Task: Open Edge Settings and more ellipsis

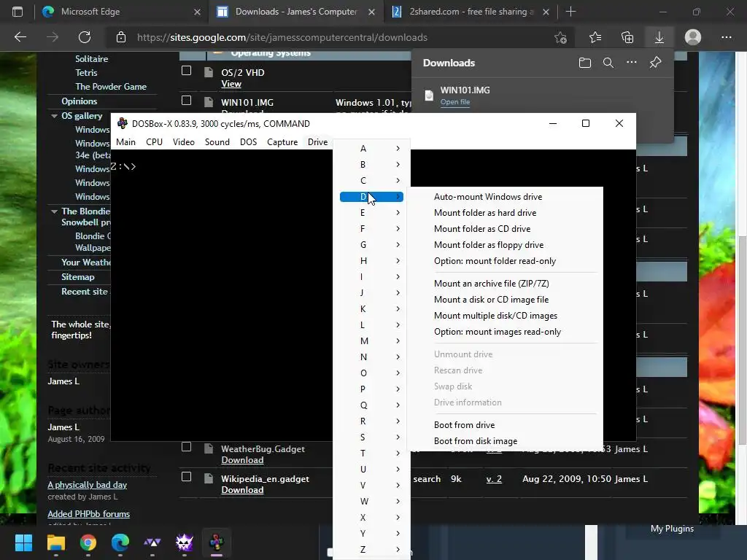Action: coord(726,37)
